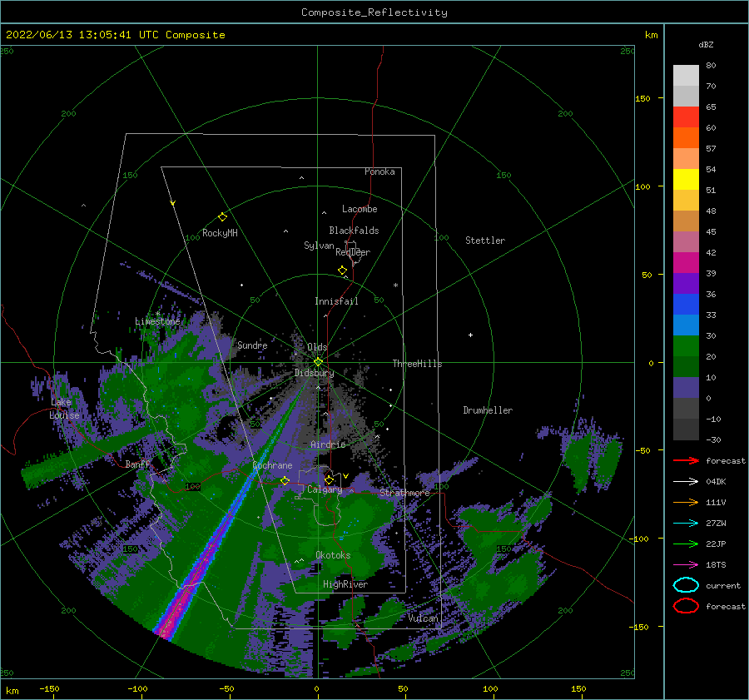Click the Limestone label
The height and width of the screenshot is (700, 749).
pyautogui.click(x=157, y=321)
